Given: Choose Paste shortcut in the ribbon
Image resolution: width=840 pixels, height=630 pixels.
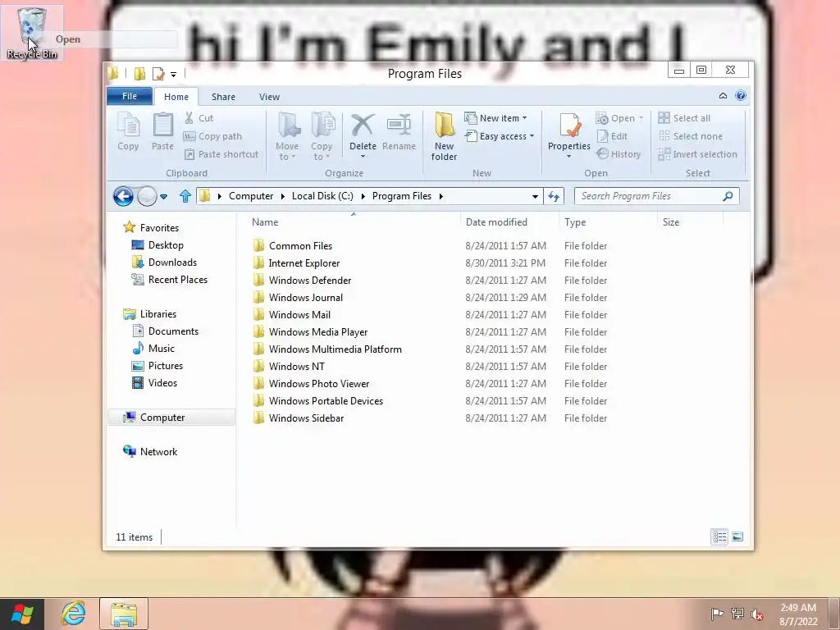Looking at the screenshot, I should coord(221,154).
